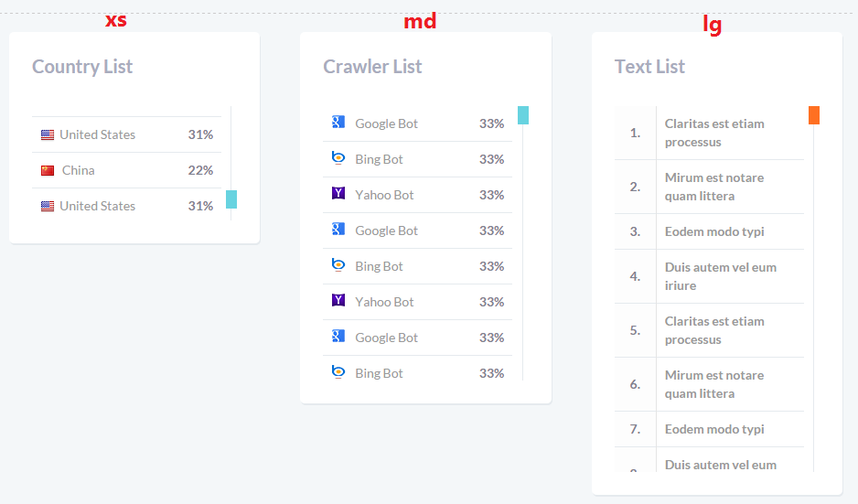Click the first Yahoo Bot icon

click(x=338, y=194)
